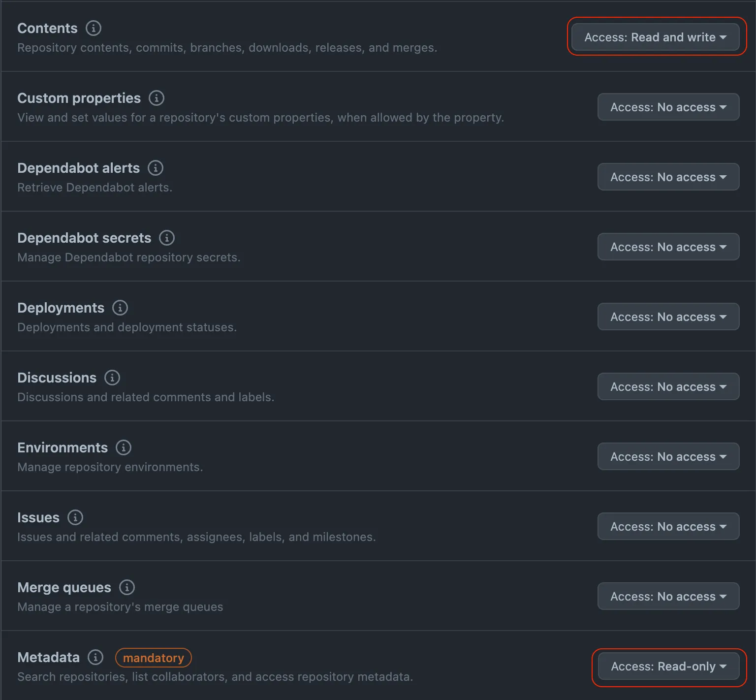
Task: Open the Metadata Read-only access dropdown
Action: [669, 666]
